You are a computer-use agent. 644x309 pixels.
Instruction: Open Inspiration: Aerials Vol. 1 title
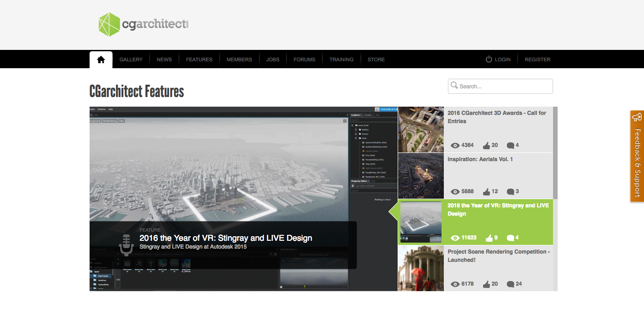point(480,159)
